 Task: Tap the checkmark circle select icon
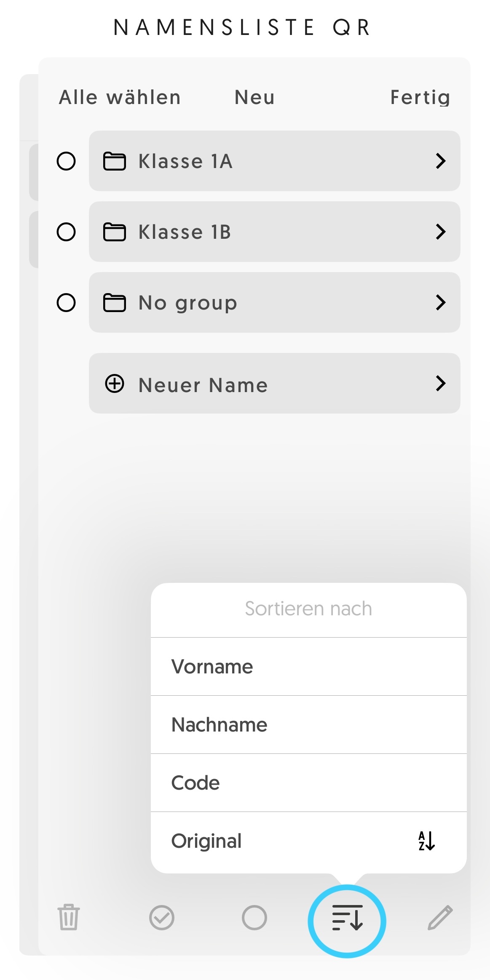pos(162,917)
